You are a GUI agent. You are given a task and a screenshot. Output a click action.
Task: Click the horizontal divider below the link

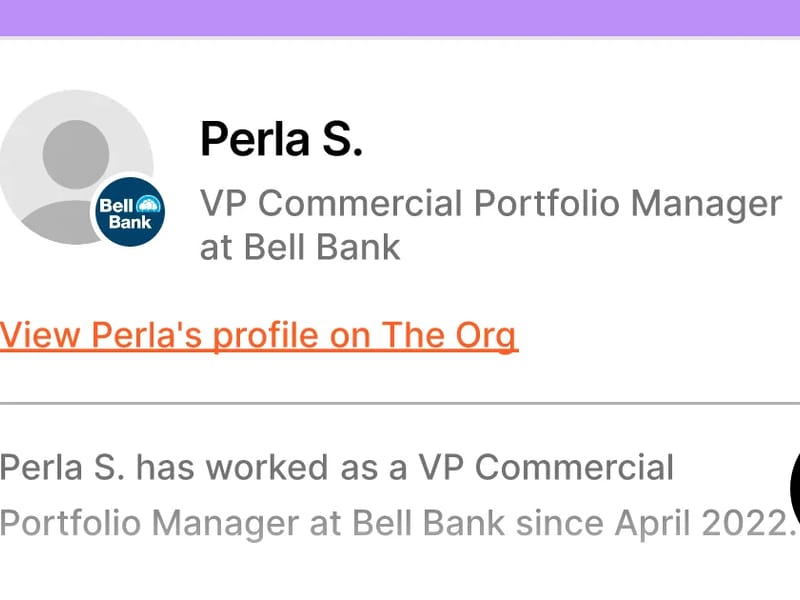(x=400, y=403)
